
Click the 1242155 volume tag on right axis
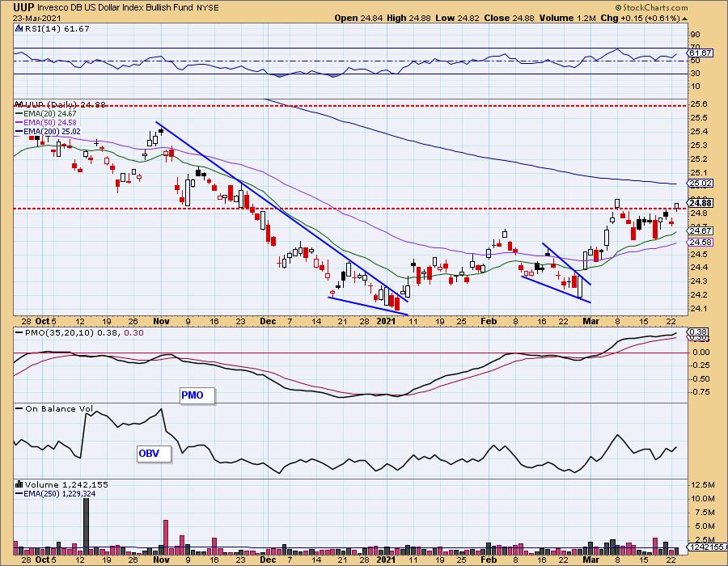[x=707, y=547]
